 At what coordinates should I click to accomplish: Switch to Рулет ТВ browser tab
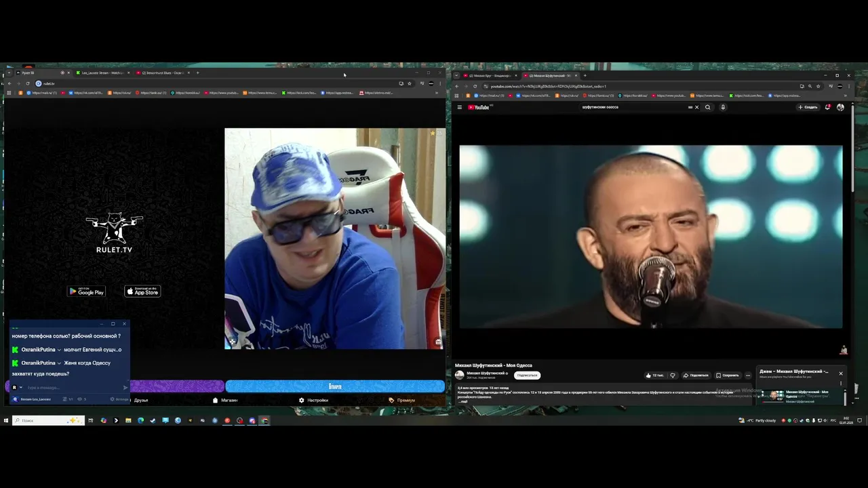click(x=43, y=73)
